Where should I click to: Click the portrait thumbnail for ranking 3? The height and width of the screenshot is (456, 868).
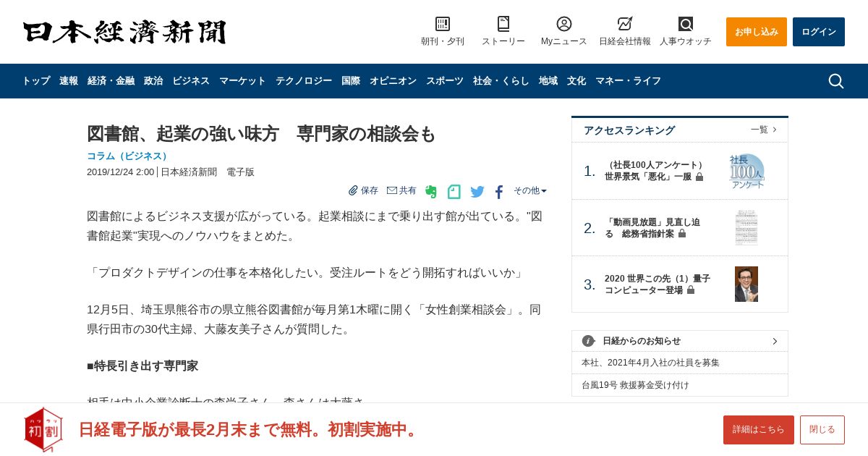click(x=746, y=284)
